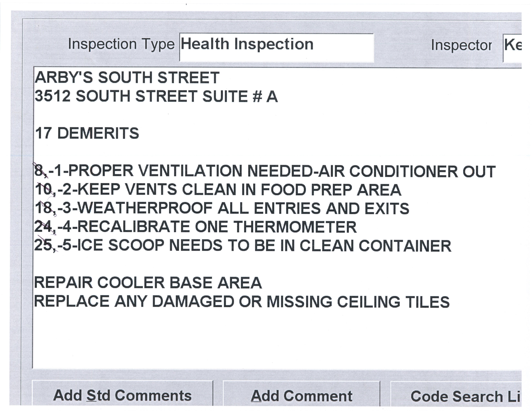This screenshot has width=532, height=411.
Task: Click the 3512 South Street address line
Action: pyautogui.click(x=156, y=96)
